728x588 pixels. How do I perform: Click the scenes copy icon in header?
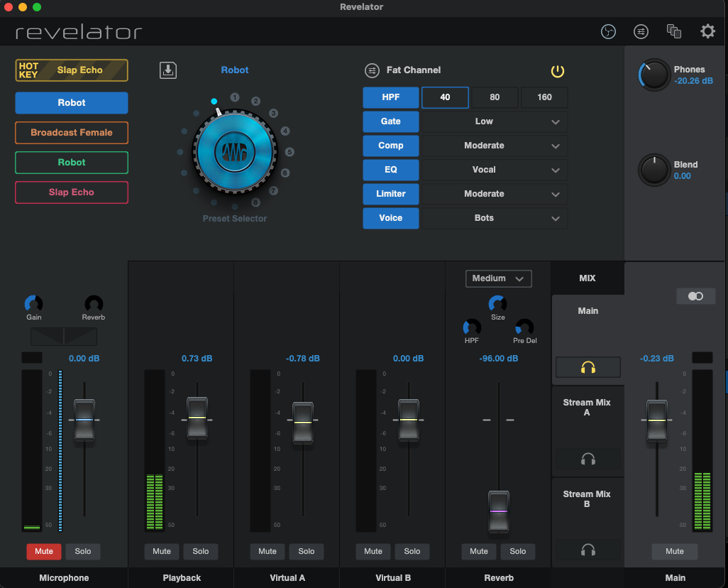[x=673, y=32]
